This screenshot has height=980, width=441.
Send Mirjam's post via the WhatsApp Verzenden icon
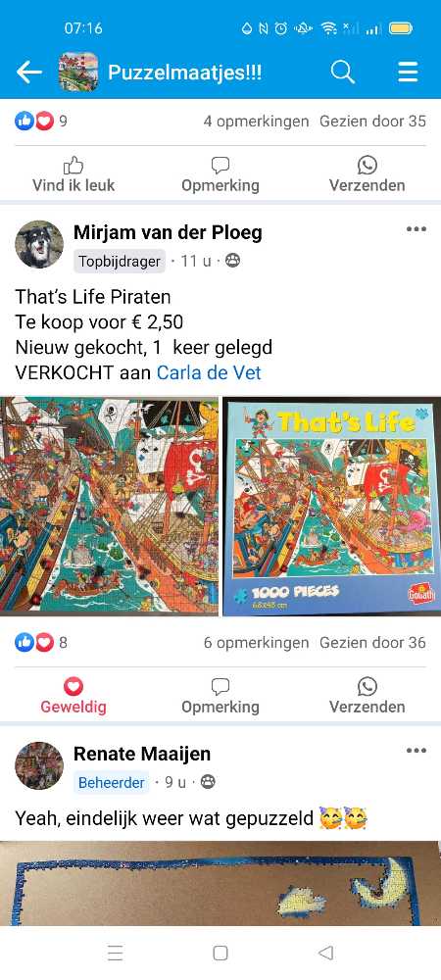pyautogui.click(x=367, y=696)
